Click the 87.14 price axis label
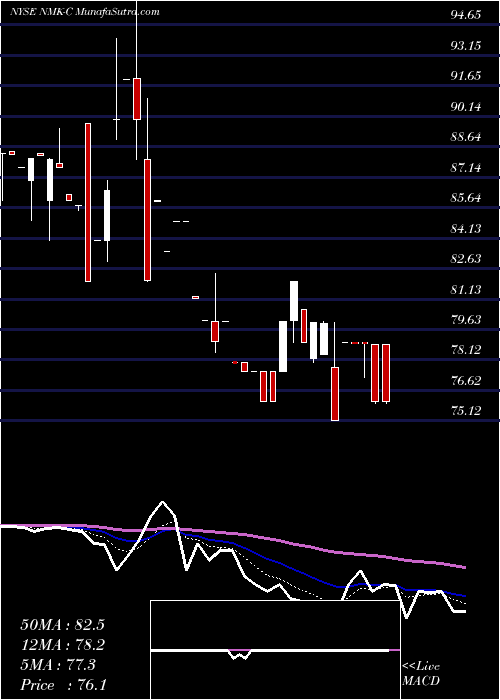This screenshot has width=500, height=700. pyautogui.click(x=466, y=168)
